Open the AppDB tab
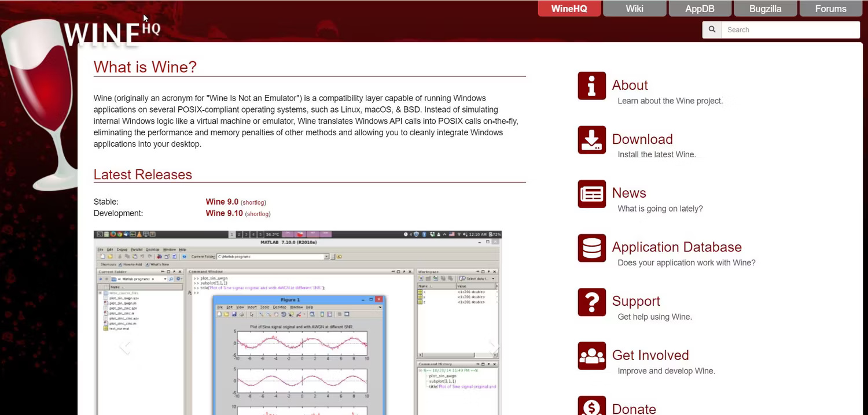Screen dimensions: 868x415 click(700, 9)
